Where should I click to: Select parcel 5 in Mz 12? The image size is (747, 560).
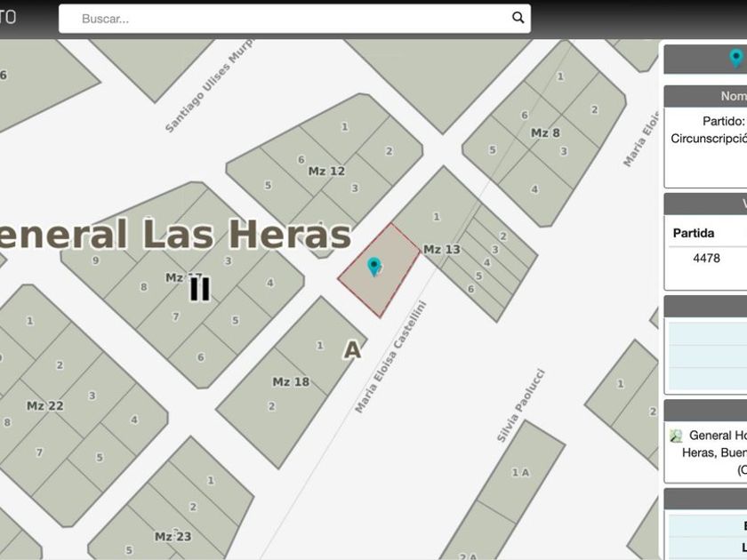tap(269, 185)
